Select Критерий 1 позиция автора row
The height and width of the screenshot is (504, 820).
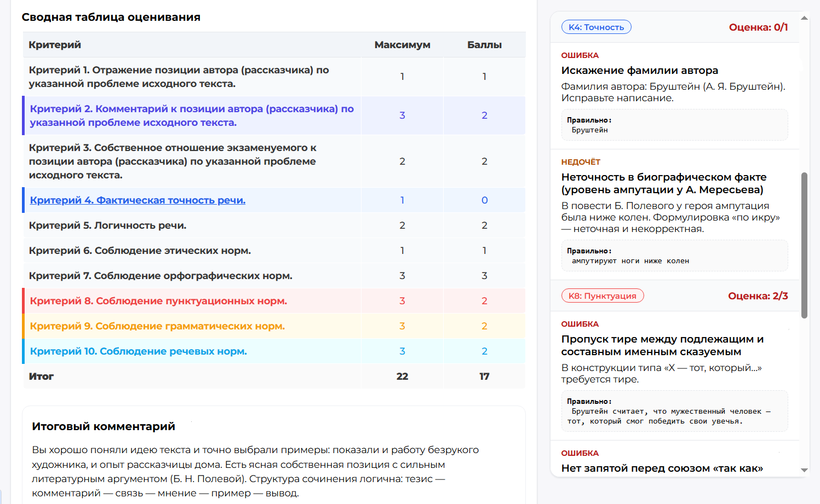192,77
